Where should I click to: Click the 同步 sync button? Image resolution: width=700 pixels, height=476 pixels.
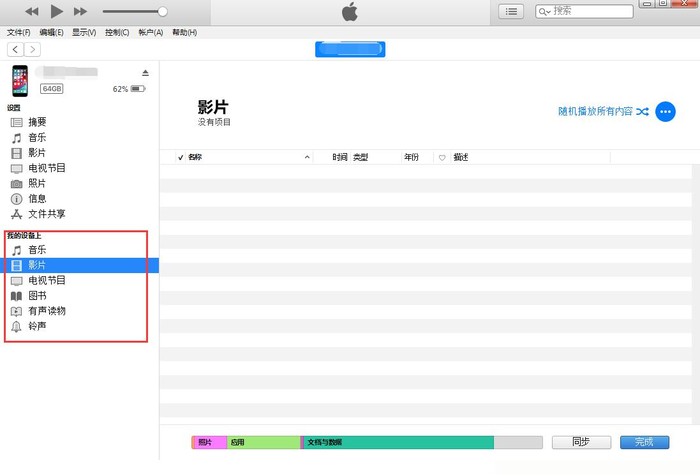(x=581, y=442)
